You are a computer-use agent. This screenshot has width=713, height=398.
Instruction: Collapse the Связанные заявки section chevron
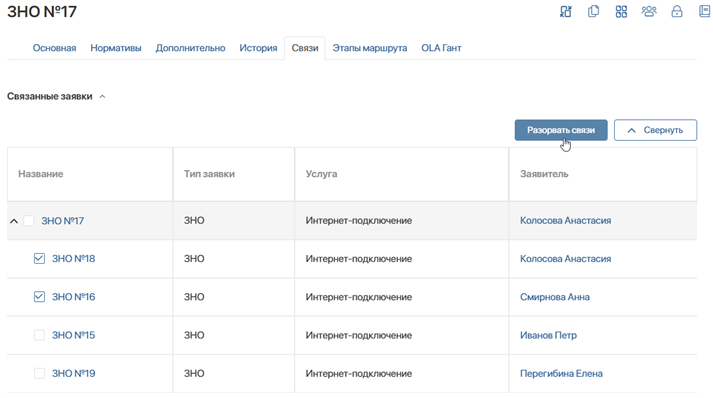[102, 96]
